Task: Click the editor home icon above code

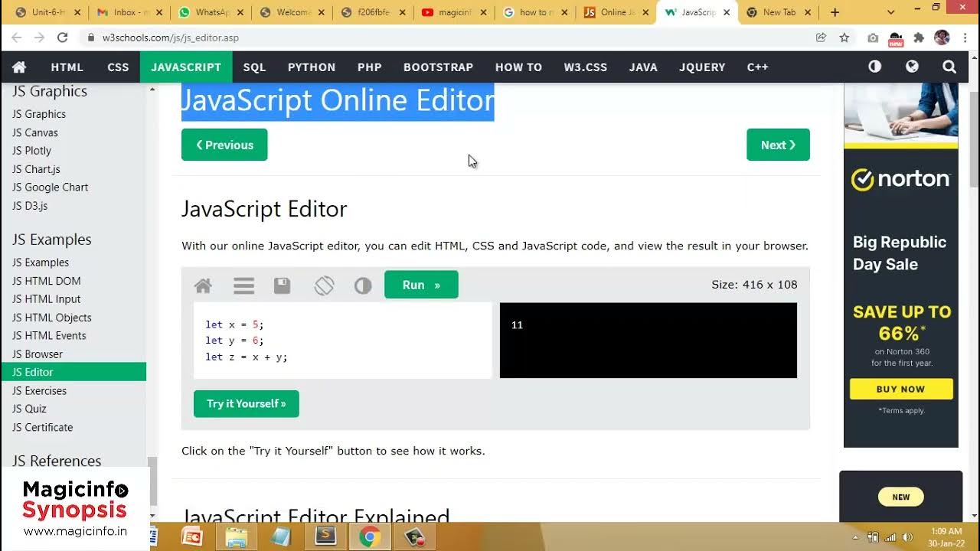Action: [203, 285]
